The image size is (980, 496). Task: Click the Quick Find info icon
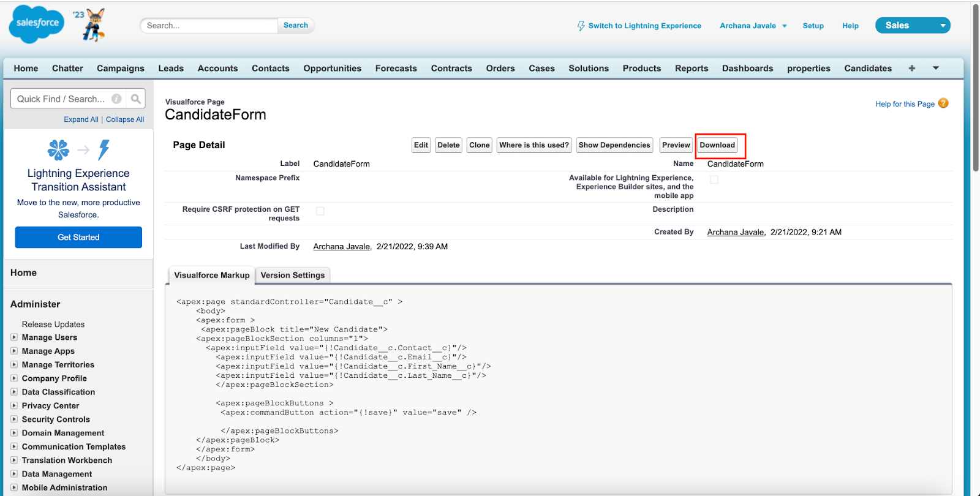pyautogui.click(x=116, y=99)
